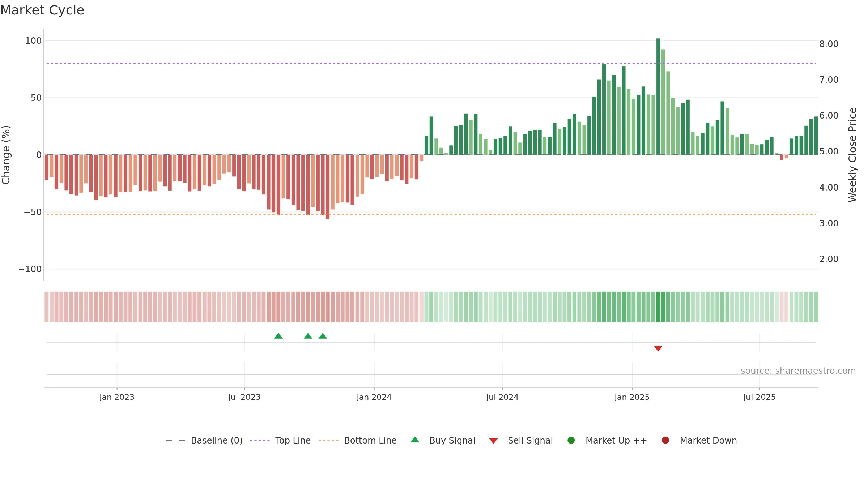Click the purple dotted top line on the chart
This screenshot has height=488, width=868.
click(x=431, y=63)
